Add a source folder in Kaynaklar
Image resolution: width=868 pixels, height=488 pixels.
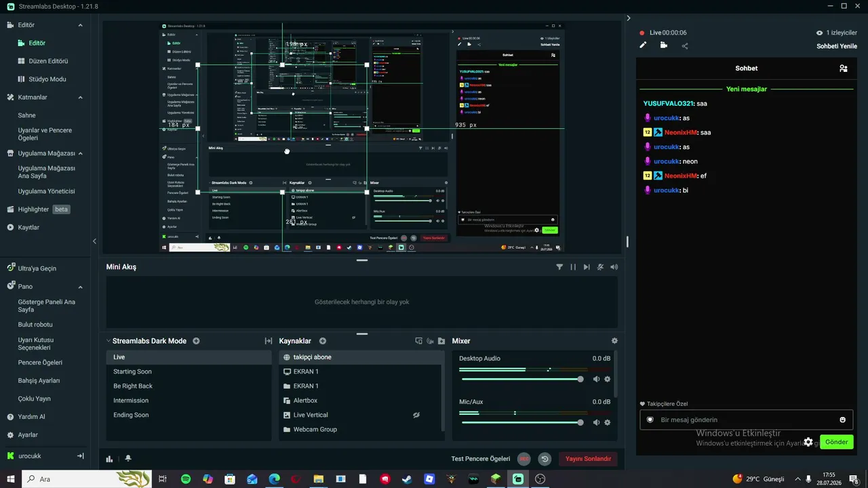coord(441,341)
